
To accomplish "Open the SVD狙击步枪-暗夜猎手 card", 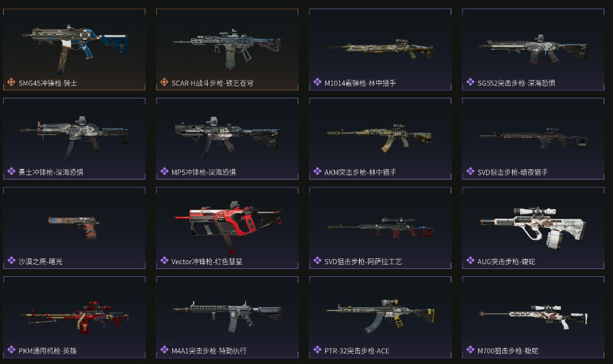I will (533, 139).
